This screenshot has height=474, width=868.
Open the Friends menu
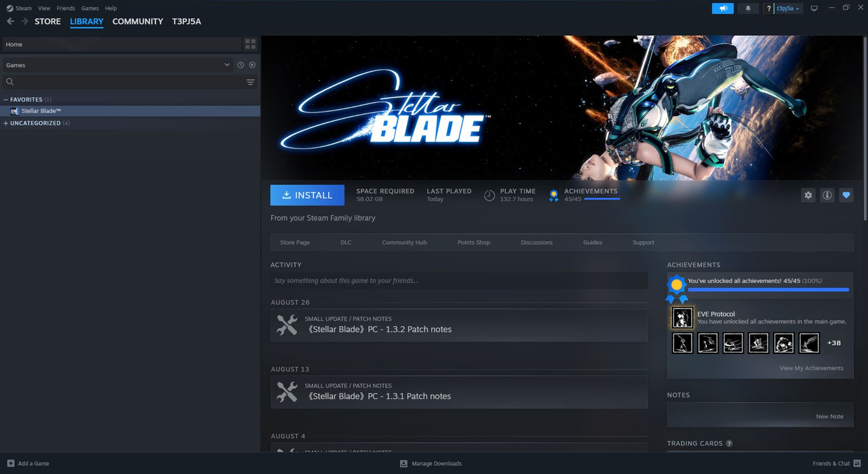[66, 8]
